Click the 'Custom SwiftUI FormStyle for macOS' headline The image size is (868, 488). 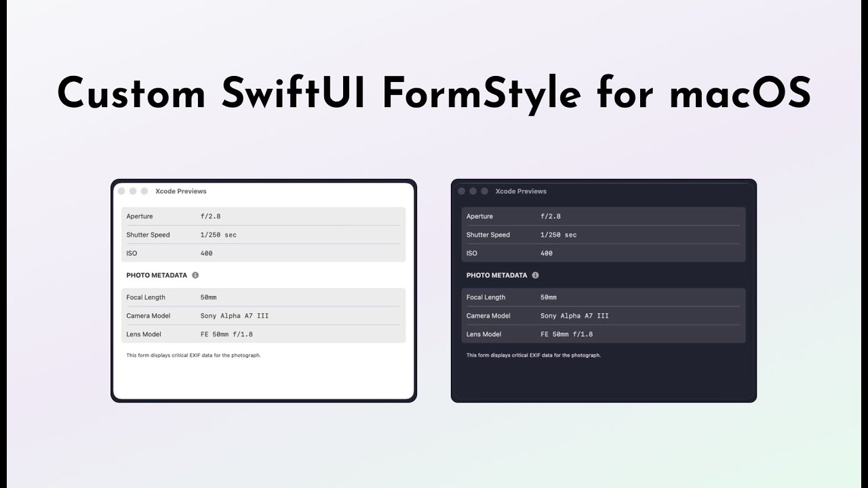434,94
